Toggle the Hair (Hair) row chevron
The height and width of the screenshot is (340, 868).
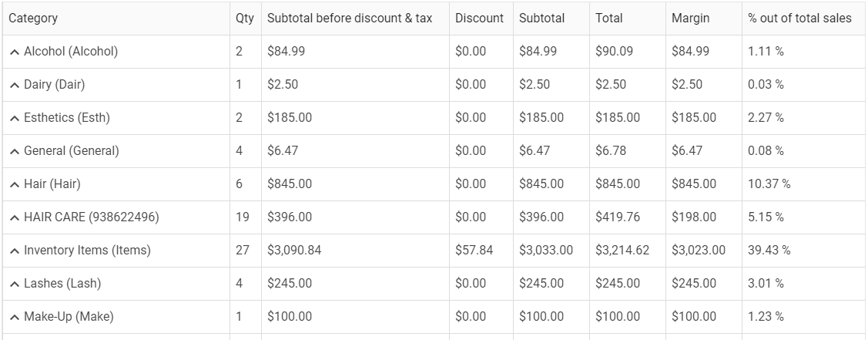[x=15, y=184]
